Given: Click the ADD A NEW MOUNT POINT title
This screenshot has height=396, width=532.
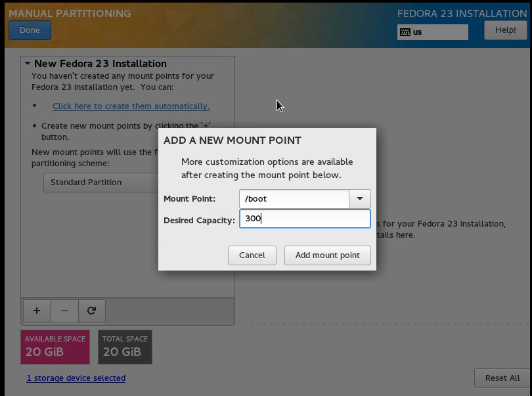Looking at the screenshot, I should pyautogui.click(x=233, y=140).
